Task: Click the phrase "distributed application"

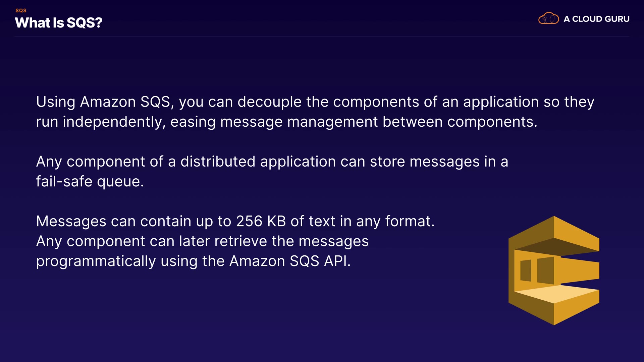Action: point(258,162)
